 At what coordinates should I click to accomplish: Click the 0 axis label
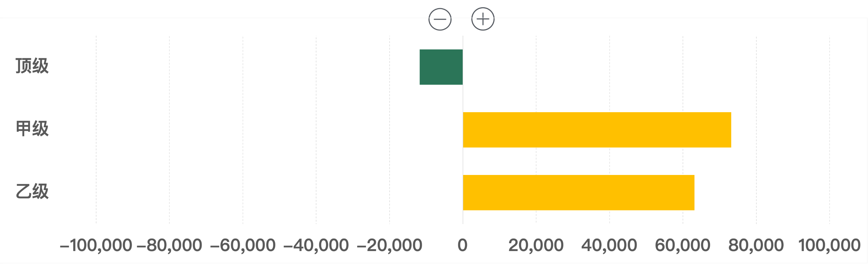pos(463,245)
